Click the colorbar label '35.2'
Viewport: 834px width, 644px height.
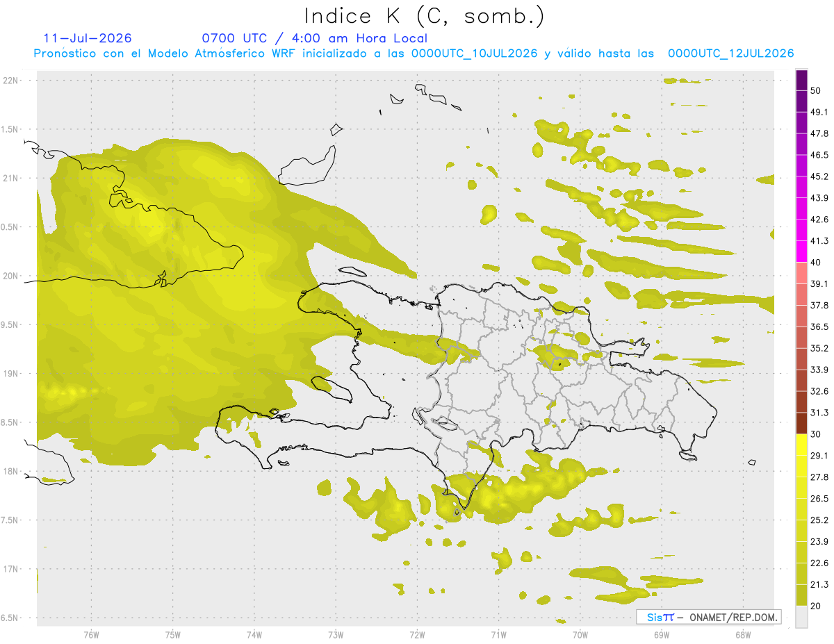pyautogui.click(x=819, y=348)
